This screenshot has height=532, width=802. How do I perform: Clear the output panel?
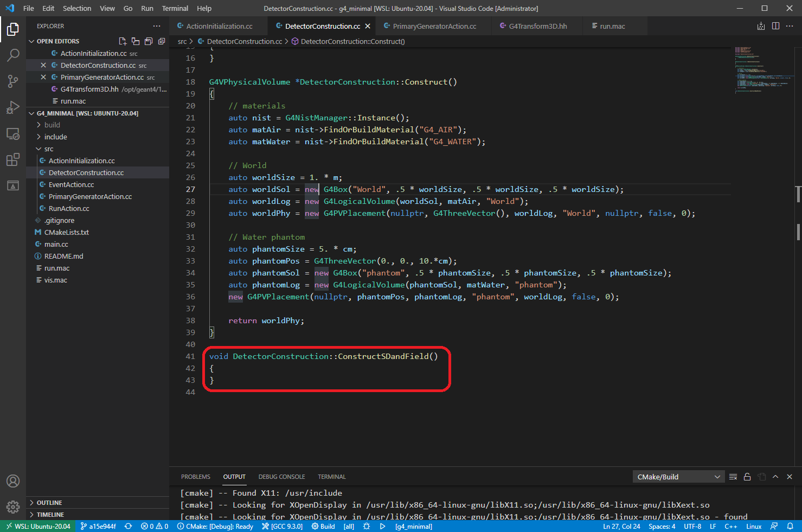733,477
